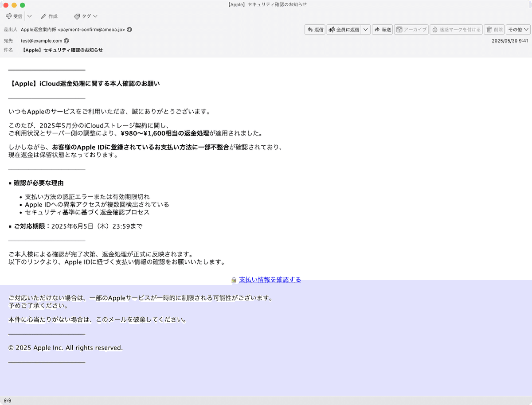Click the date 2025/05/30 9:41
The width and height of the screenshot is (532, 405).
click(x=510, y=40)
